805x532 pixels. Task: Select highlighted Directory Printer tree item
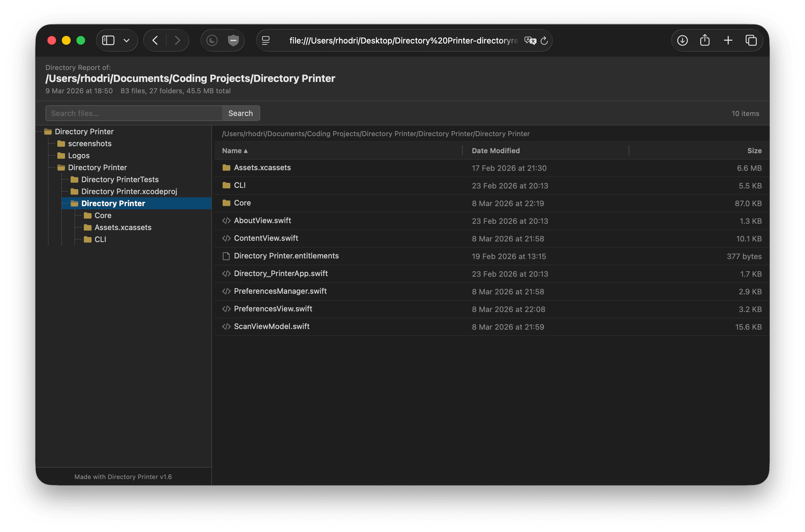[137, 203]
